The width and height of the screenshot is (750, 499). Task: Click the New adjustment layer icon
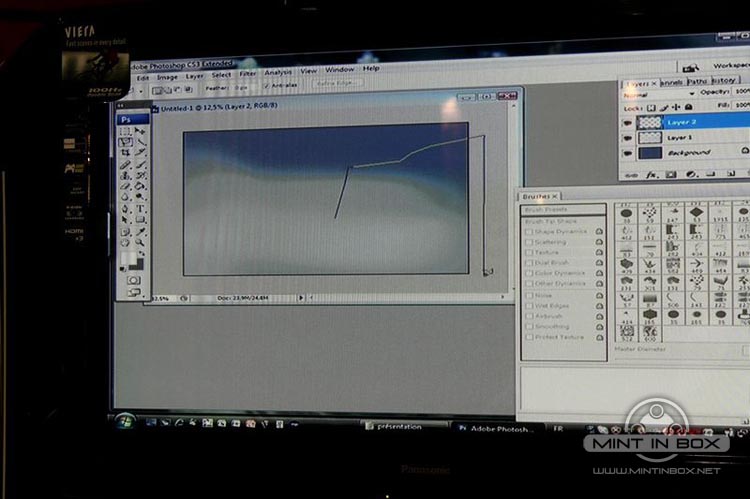691,174
